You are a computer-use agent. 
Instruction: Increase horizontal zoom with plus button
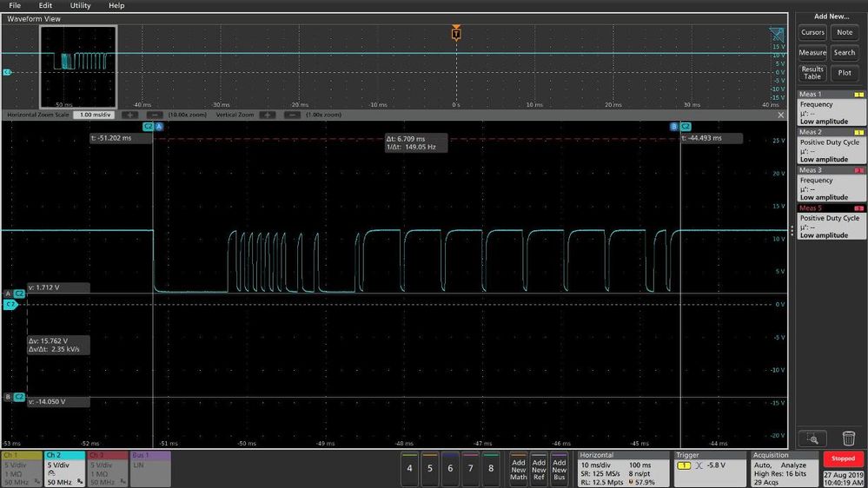(129, 115)
